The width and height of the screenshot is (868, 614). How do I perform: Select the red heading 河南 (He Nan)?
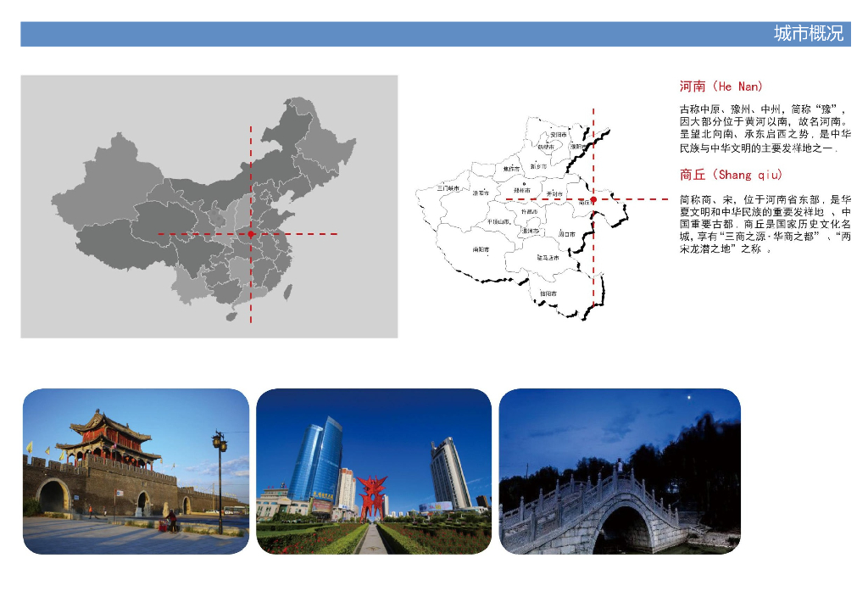pyautogui.click(x=721, y=87)
